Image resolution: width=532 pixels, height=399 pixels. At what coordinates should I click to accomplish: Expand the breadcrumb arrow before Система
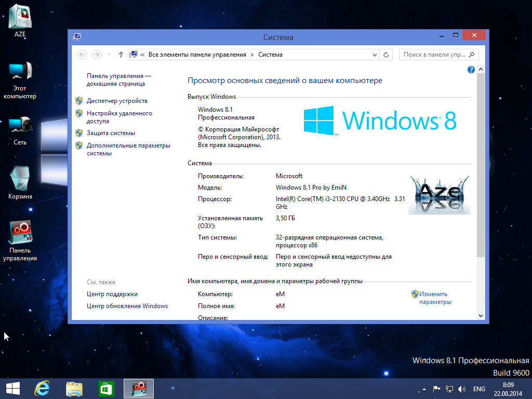(x=252, y=55)
